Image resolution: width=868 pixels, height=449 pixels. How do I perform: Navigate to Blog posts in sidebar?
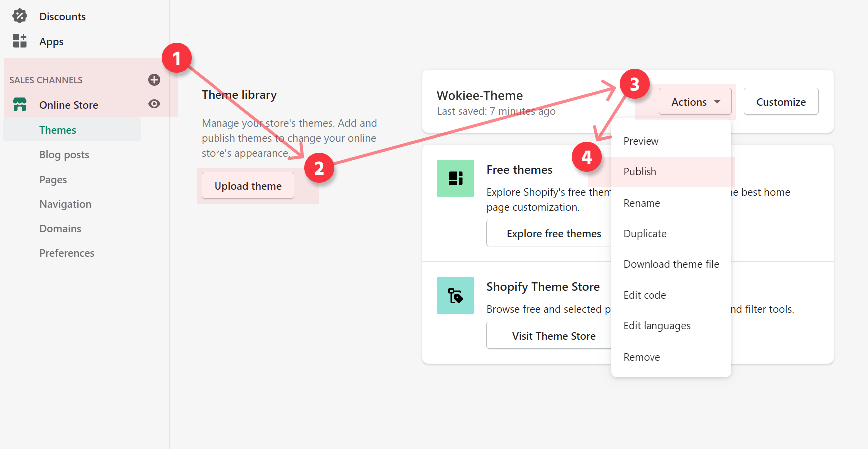click(64, 154)
